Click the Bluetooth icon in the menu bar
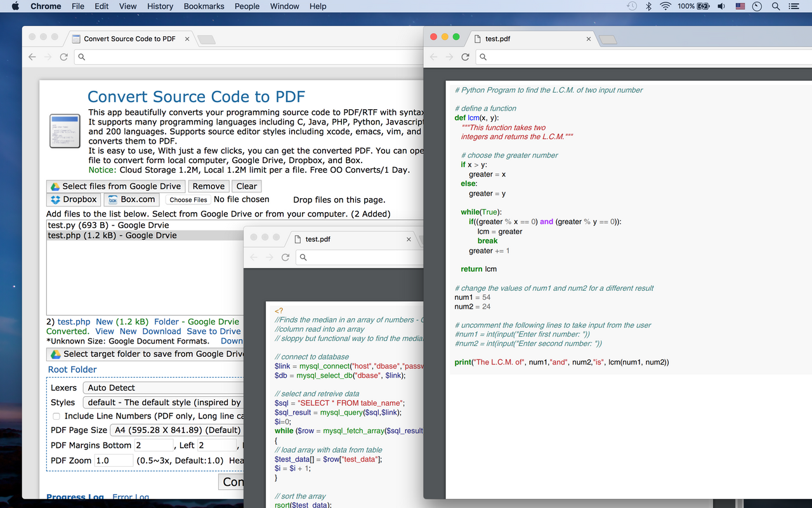Image resolution: width=812 pixels, height=508 pixels. 649,6
